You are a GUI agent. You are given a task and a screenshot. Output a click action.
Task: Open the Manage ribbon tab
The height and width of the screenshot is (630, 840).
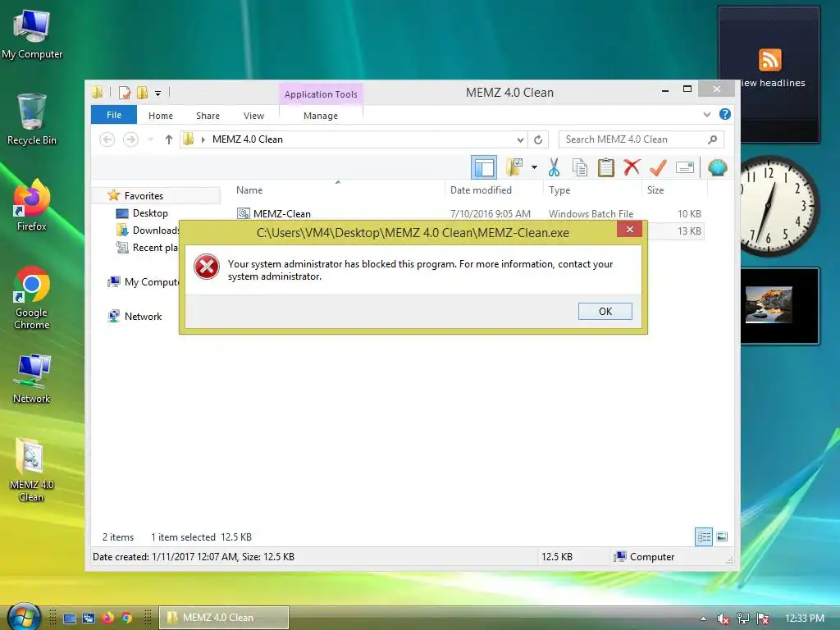pyautogui.click(x=321, y=115)
